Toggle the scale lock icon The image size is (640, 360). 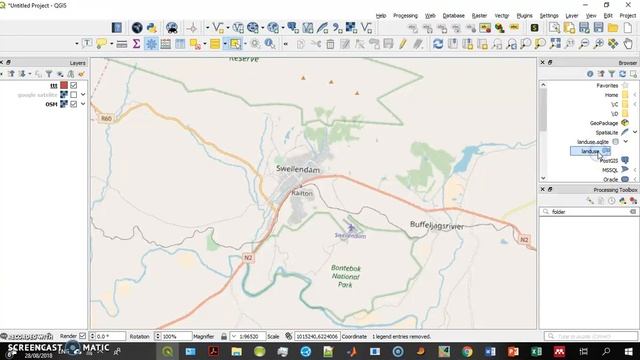pyautogui.click(x=224, y=336)
